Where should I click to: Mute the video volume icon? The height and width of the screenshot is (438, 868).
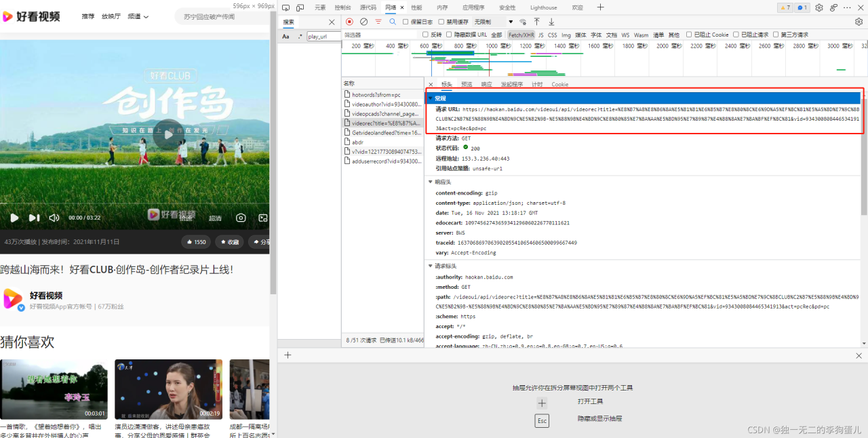point(54,218)
